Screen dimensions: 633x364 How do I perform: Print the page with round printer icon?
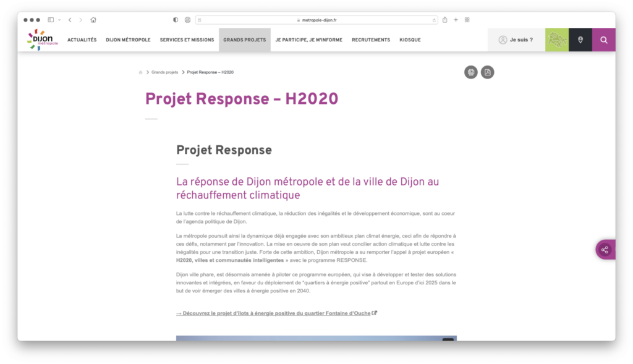(470, 72)
